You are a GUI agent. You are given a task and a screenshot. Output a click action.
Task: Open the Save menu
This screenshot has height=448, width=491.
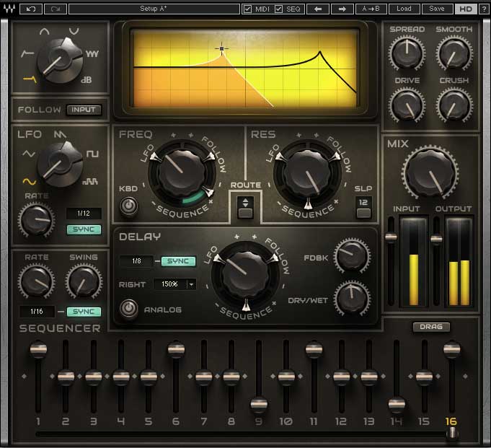pyautogui.click(x=437, y=9)
